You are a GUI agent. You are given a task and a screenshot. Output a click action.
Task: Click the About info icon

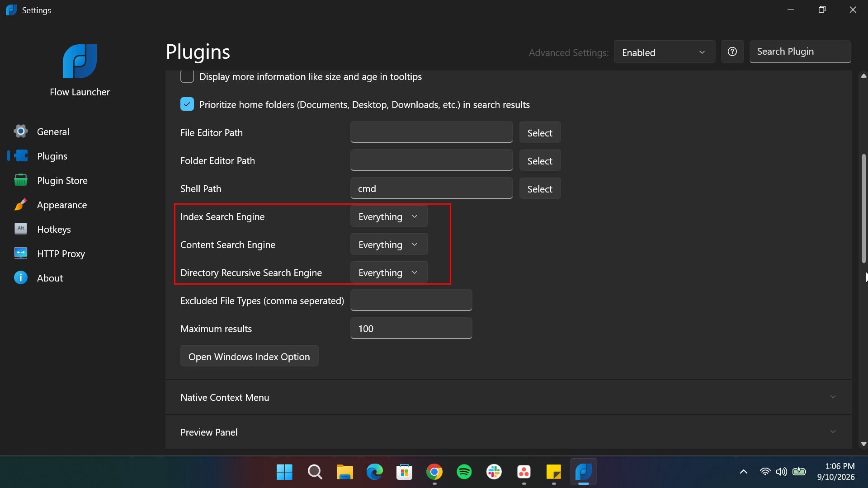(x=20, y=277)
